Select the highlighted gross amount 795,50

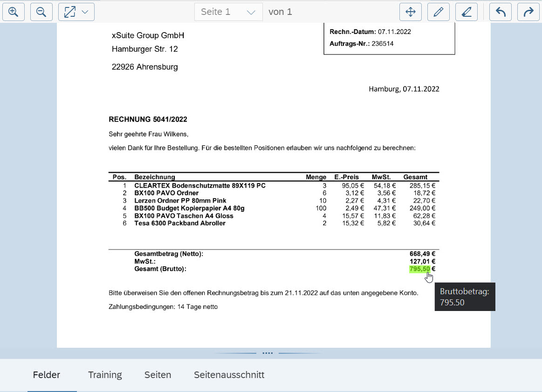coord(419,269)
